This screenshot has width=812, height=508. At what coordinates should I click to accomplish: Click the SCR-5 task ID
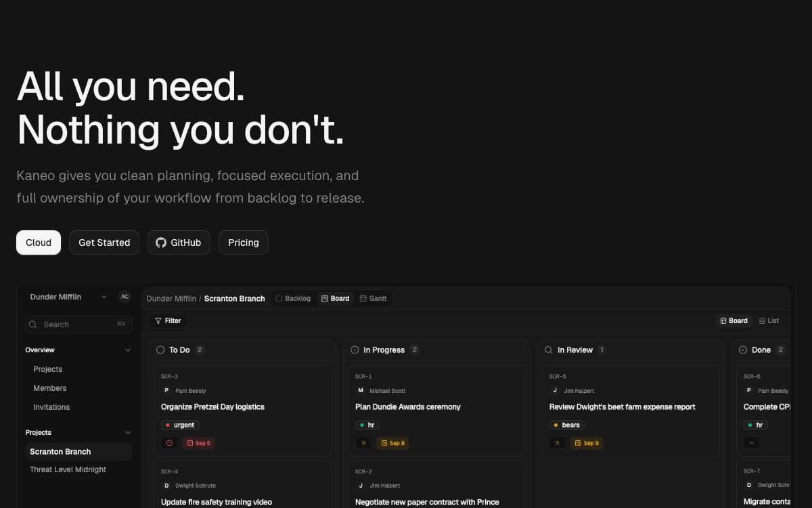tap(558, 377)
